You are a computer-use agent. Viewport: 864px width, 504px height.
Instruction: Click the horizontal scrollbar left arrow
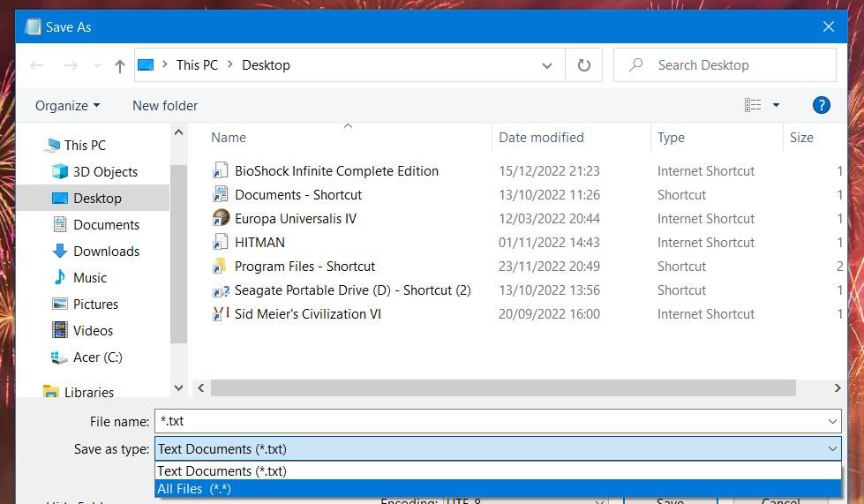click(201, 387)
